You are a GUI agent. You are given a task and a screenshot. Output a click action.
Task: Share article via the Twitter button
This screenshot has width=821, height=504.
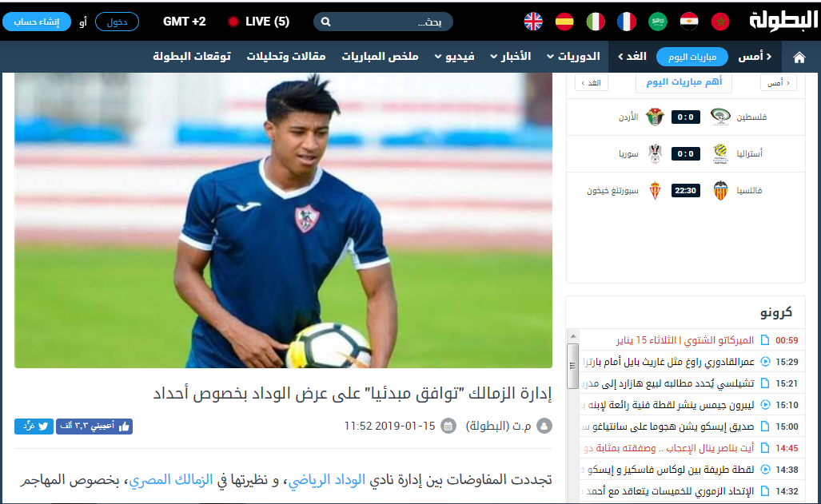(34, 427)
